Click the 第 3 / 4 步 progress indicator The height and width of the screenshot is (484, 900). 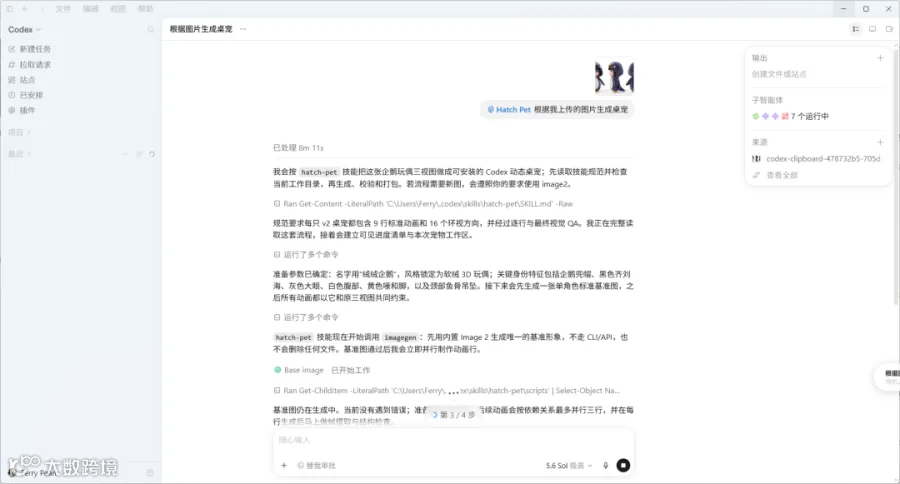[x=453, y=415]
